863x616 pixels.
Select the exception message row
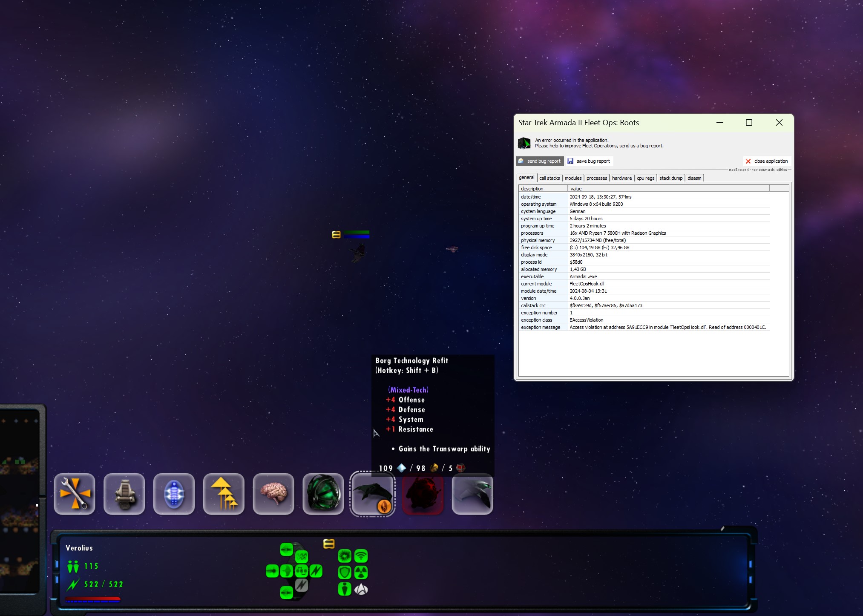pos(644,327)
